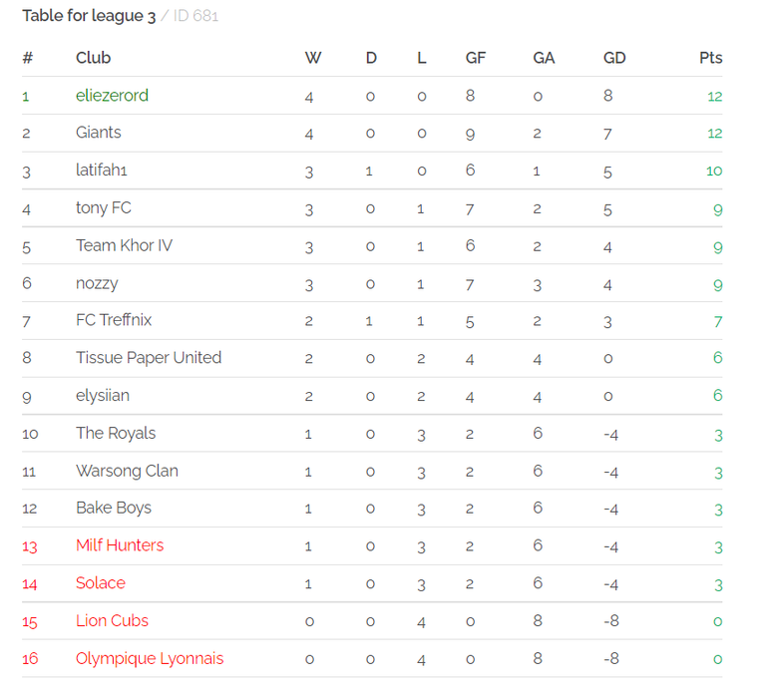This screenshot has width=766, height=700.
Task: Click the Club column header
Action: point(94,58)
